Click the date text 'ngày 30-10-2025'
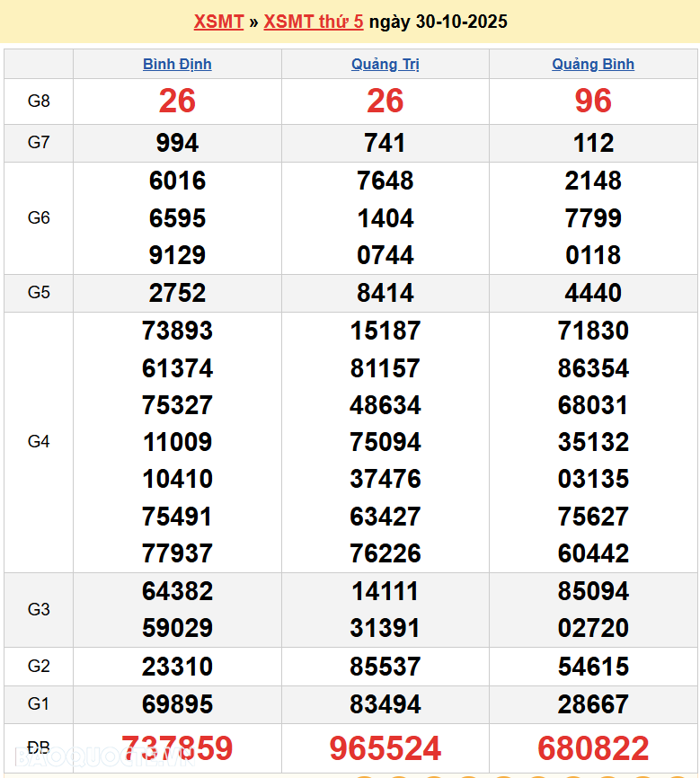Screen dimensions: 700x778 click(438, 22)
